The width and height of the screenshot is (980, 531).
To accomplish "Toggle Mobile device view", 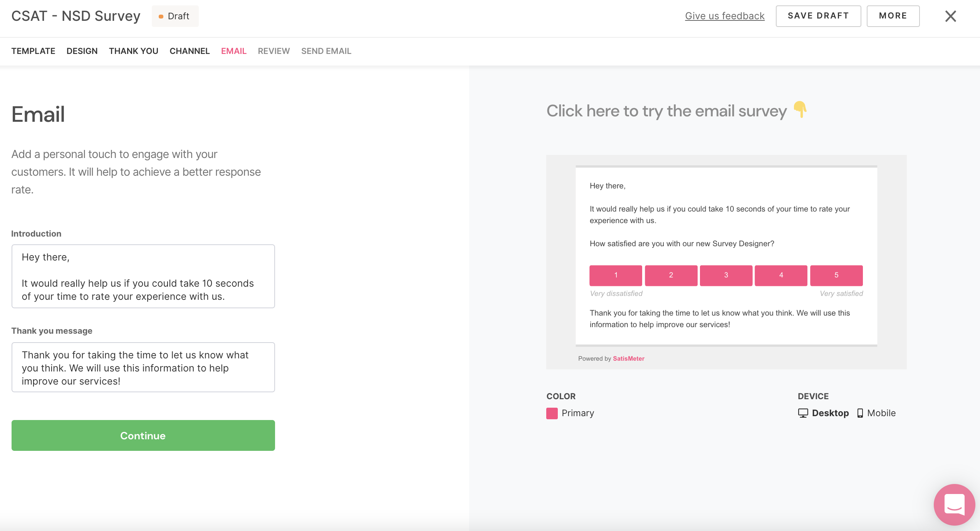I will pos(881,413).
